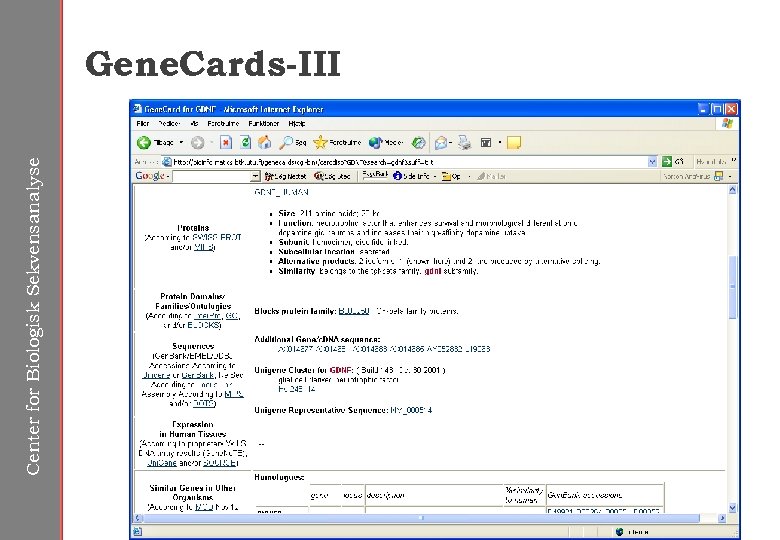Click the horizontal scrollbar thumb
Screen dimensions: 780x540
(x=421, y=518)
